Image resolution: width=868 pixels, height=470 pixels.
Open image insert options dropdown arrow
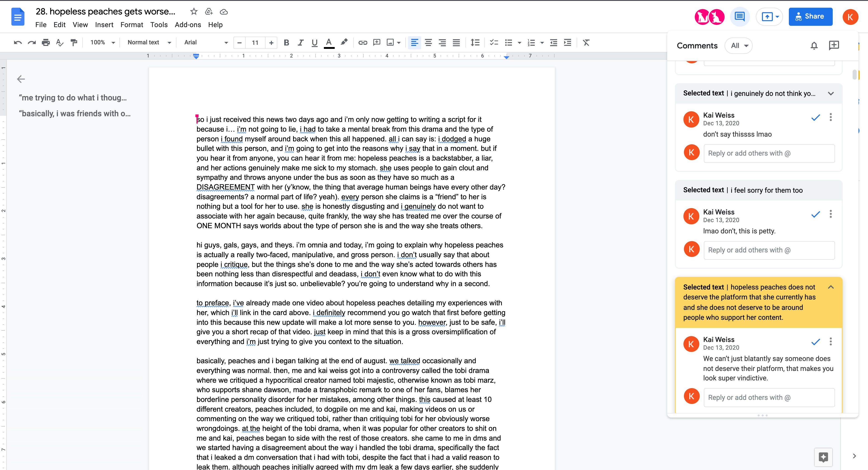(x=399, y=43)
